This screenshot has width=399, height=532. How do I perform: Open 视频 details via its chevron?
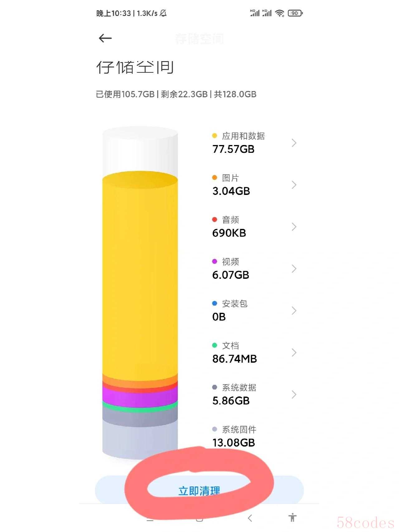[294, 269]
